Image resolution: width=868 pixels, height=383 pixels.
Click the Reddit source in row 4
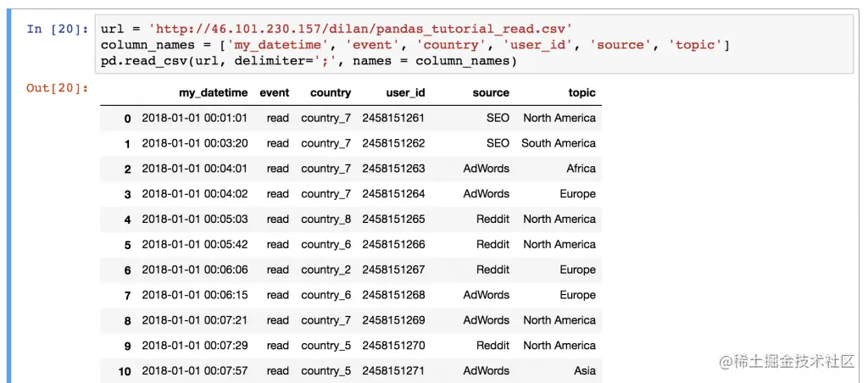pyautogui.click(x=492, y=219)
